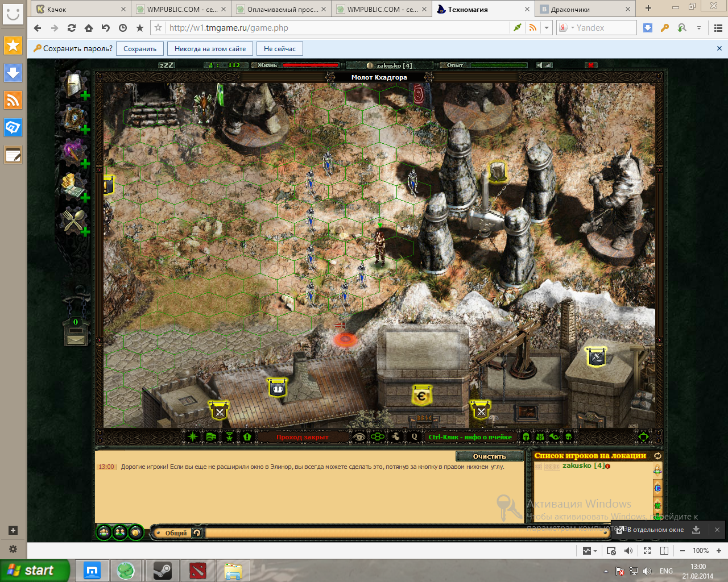Screen dimensions: 728x582
Task: Open the mailbox with the 0 counter
Action: pos(76,331)
